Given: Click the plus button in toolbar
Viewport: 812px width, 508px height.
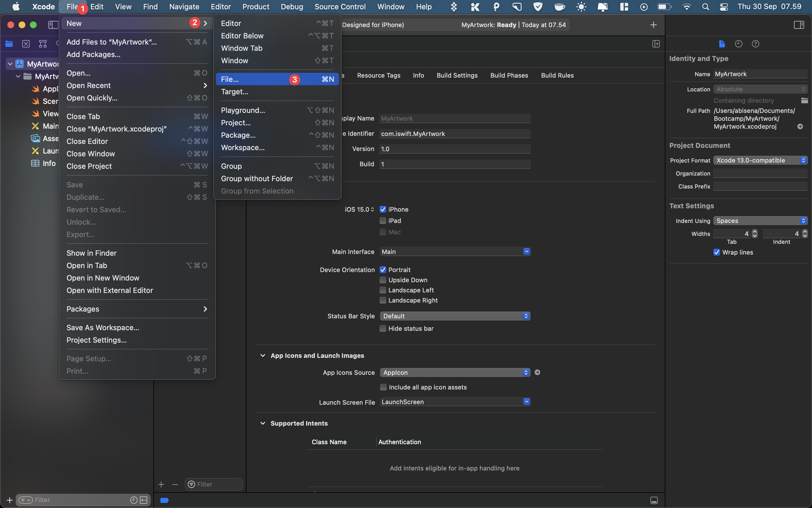Looking at the screenshot, I should click(653, 25).
